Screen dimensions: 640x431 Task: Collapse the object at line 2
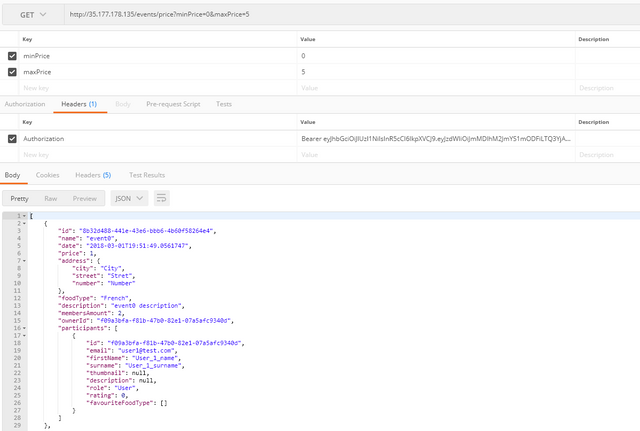click(24, 223)
